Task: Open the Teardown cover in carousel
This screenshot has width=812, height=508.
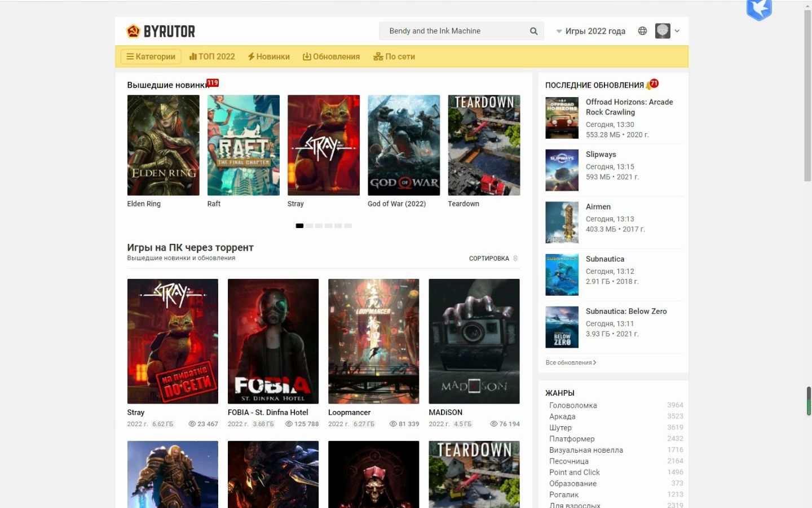Action: tap(484, 145)
